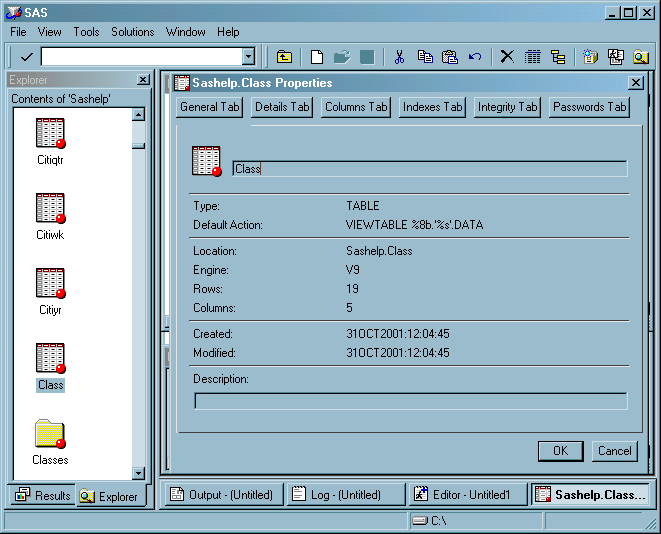Image resolution: width=661 pixels, height=534 pixels.
Task: Close the Sashelp.Class Properties dialog
Action: [636, 83]
